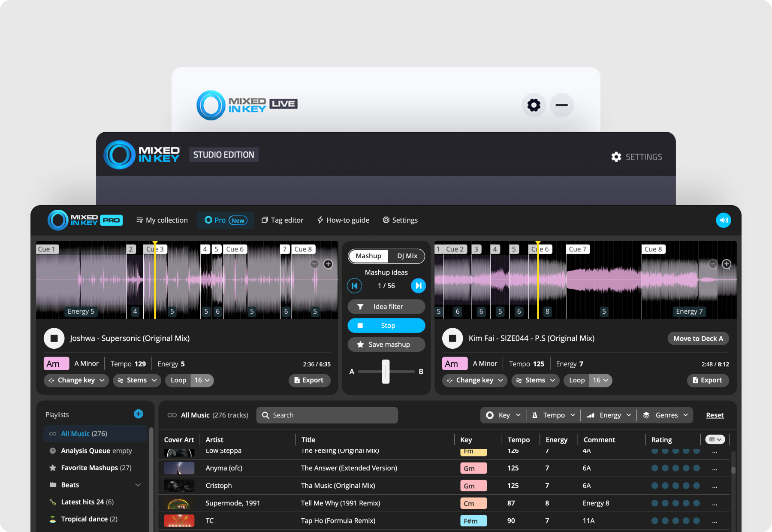Toggle Loop on Deck B
Image resolution: width=772 pixels, height=532 pixels.
(577, 381)
